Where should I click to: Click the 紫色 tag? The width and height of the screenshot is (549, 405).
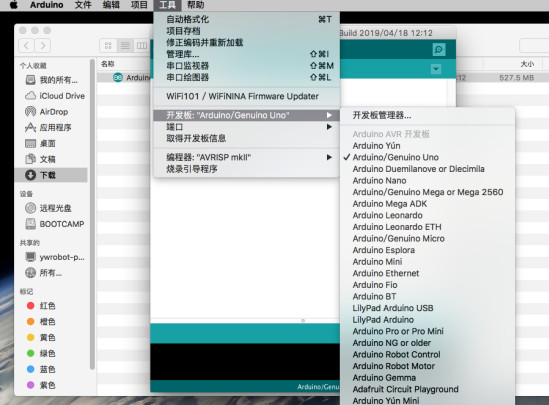coord(41,385)
